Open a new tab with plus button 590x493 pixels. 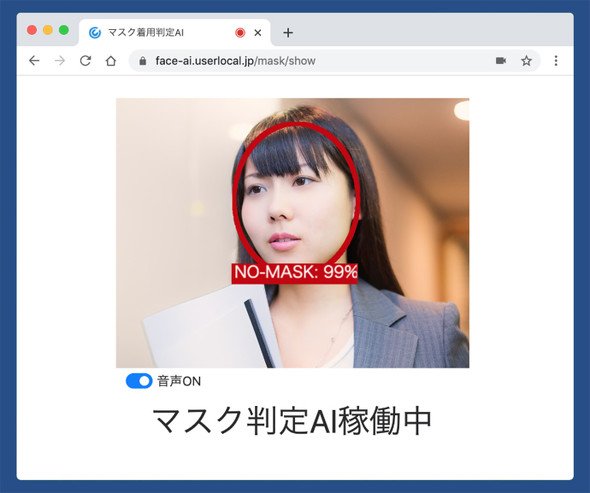pyautogui.click(x=288, y=33)
